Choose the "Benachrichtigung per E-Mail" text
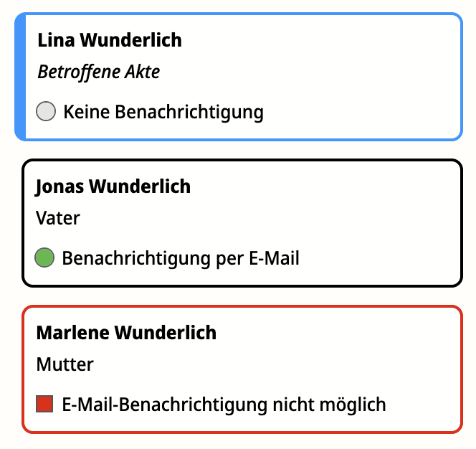 tap(181, 258)
